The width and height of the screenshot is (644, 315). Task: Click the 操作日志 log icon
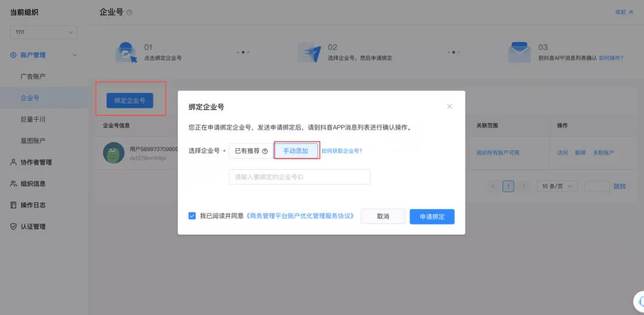click(14, 205)
